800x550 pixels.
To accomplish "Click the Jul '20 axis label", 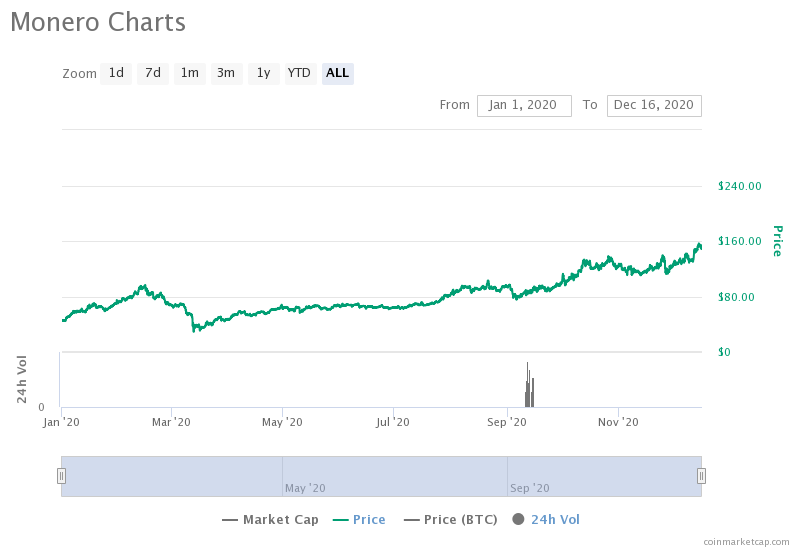I will [x=392, y=422].
